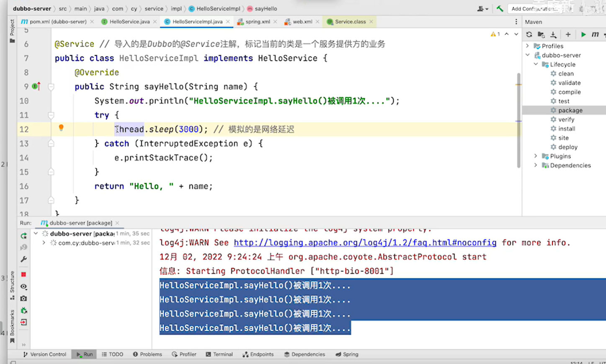Screen dimensions: 606x364
Task: Expand the Plugins node
Action: coord(536,156)
